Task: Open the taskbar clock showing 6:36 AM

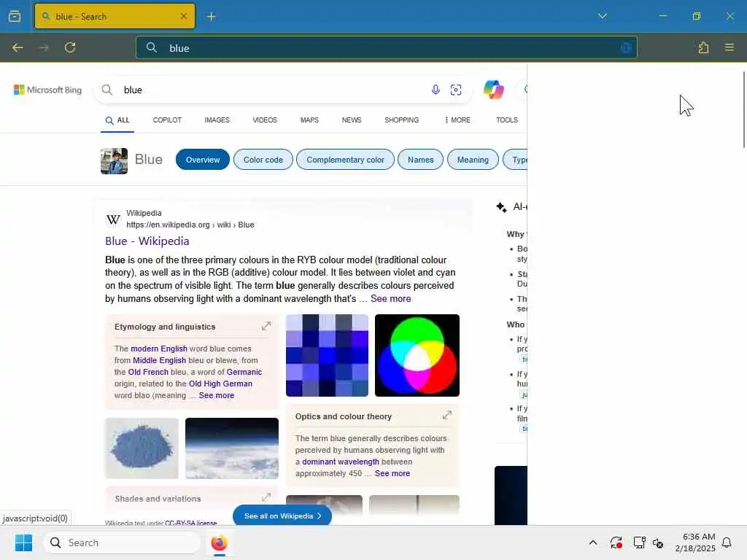Action: [695, 542]
